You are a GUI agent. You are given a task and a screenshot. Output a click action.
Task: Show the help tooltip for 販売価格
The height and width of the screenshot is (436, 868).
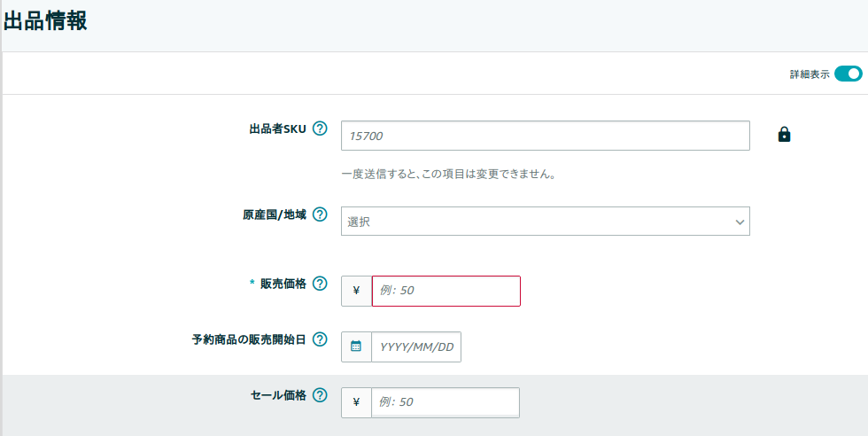[320, 284]
